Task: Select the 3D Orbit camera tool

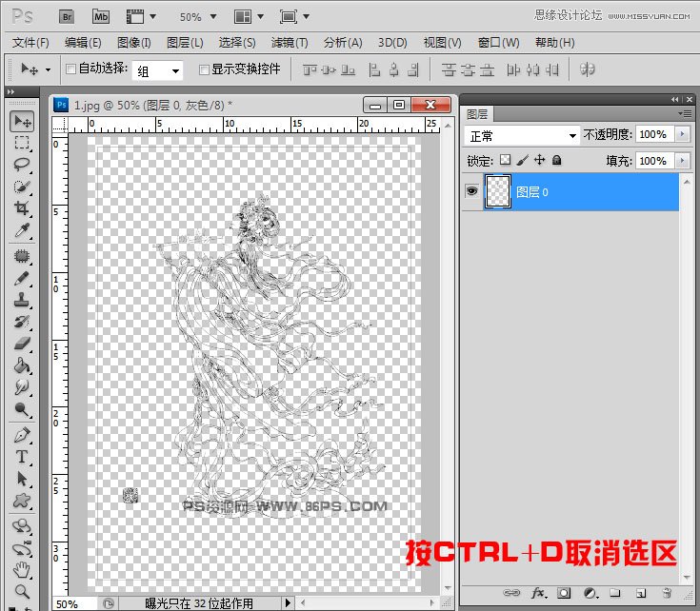Action: (x=22, y=548)
